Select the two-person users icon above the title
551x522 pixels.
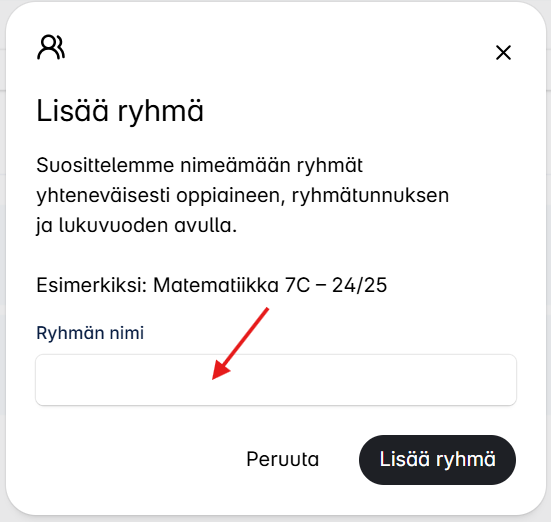point(51,47)
